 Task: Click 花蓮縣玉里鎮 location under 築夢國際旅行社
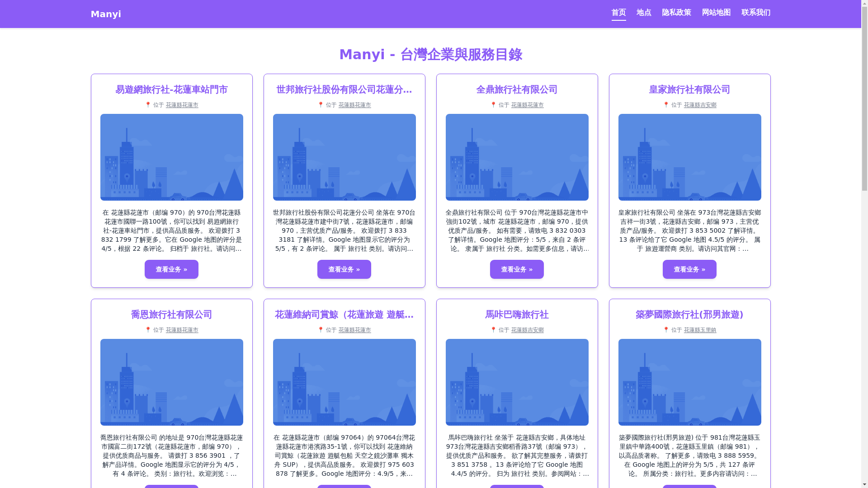(x=700, y=330)
